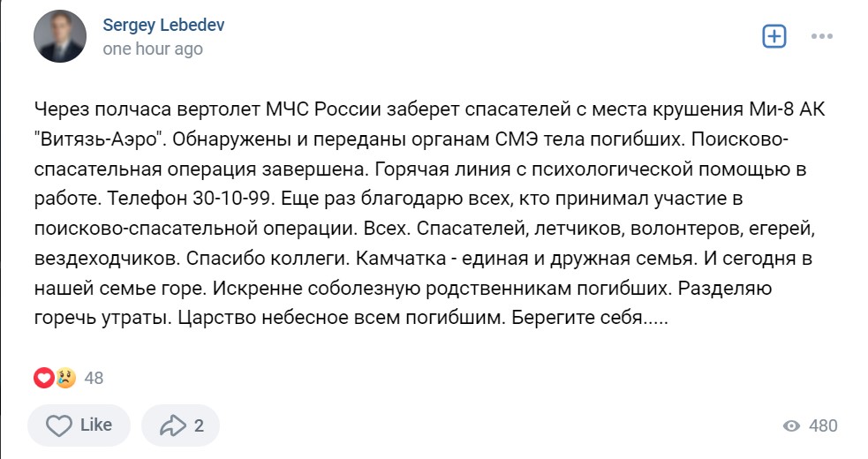Click the post's first line mentioning МЧС России

click(429, 109)
